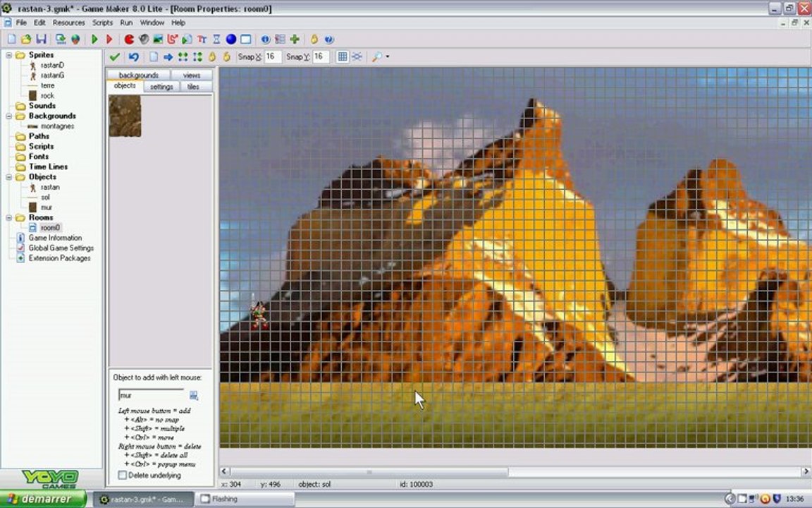This screenshot has height=508, width=812.
Task: Create a new object with blue ball
Action: point(231,40)
